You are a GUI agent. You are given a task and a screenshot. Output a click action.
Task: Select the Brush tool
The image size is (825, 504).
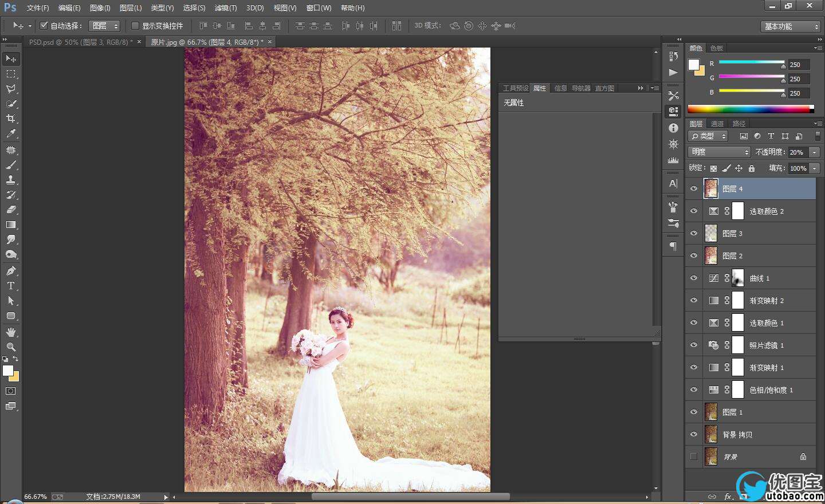point(11,165)
